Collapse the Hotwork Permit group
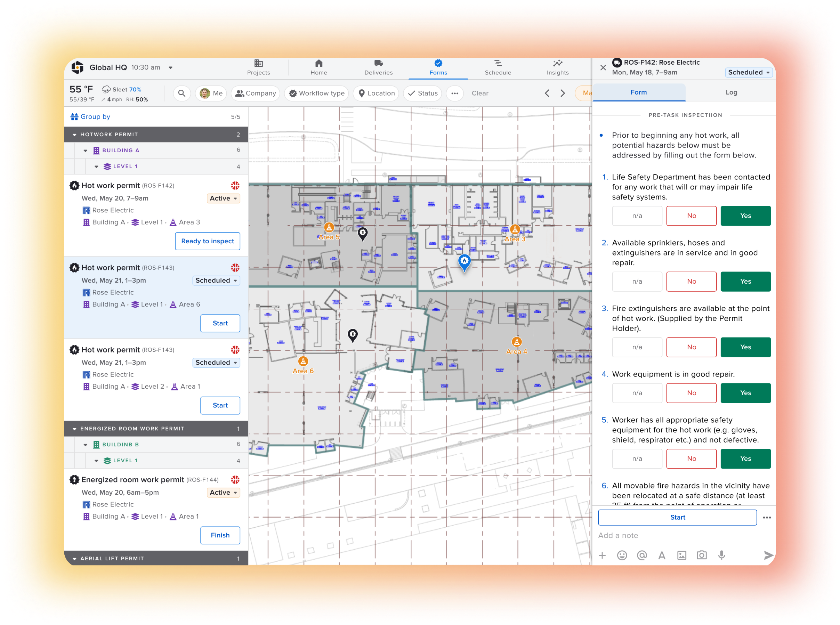This screenshot has height=625, width=840. [x=74, y=134]
